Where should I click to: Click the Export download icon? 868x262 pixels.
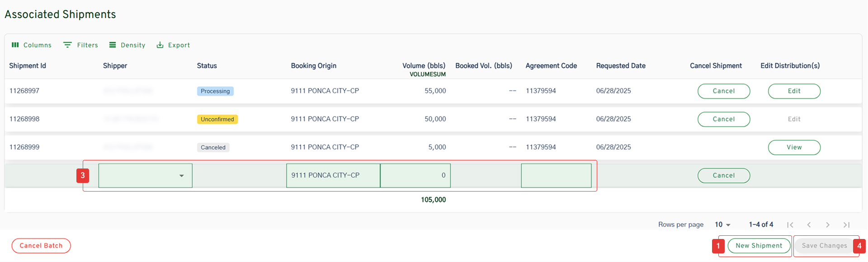pyautogui.click(x=160, y=45)
